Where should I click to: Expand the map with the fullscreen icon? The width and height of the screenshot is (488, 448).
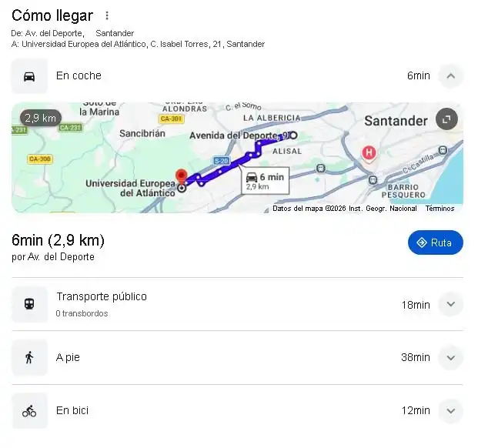pyautogui.click(x=446, y=119)
